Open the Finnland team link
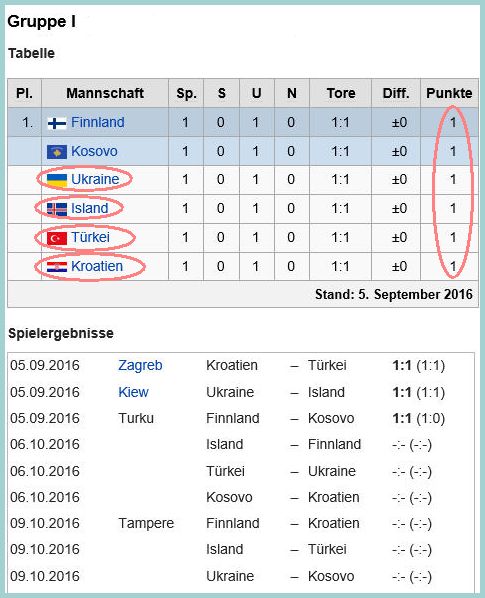The image size is (485, 598). pos(98,122)
